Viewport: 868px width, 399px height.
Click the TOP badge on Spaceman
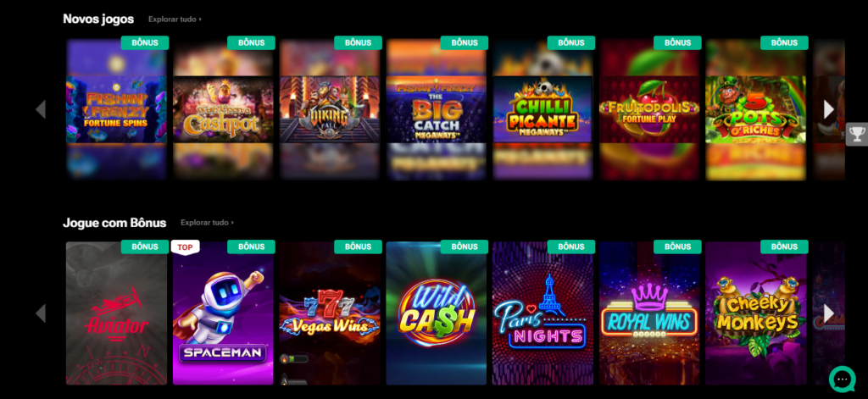point(185,247)
